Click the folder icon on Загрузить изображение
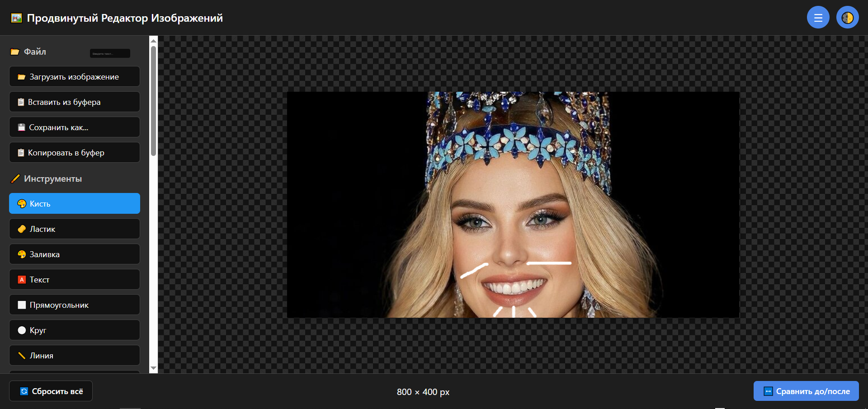This screenshot has height=409, width=868. tap(21, 77)
